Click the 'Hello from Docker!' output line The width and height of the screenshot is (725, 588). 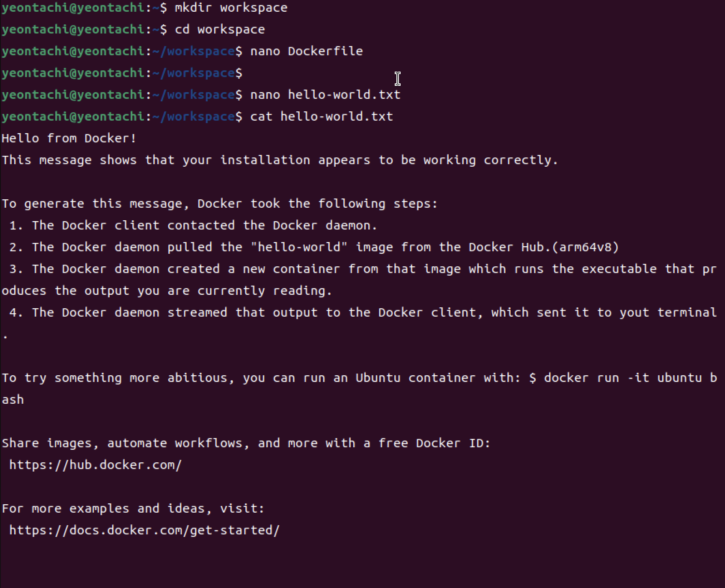tap(69, 138)
